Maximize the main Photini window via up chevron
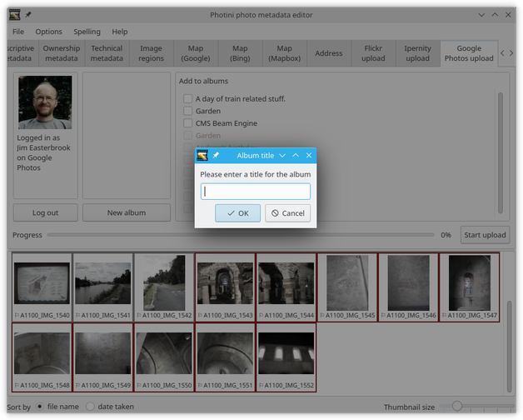Image resolution: width=523 pixels, height=420 pixels. pyautogui.click(x=495, y=15)
